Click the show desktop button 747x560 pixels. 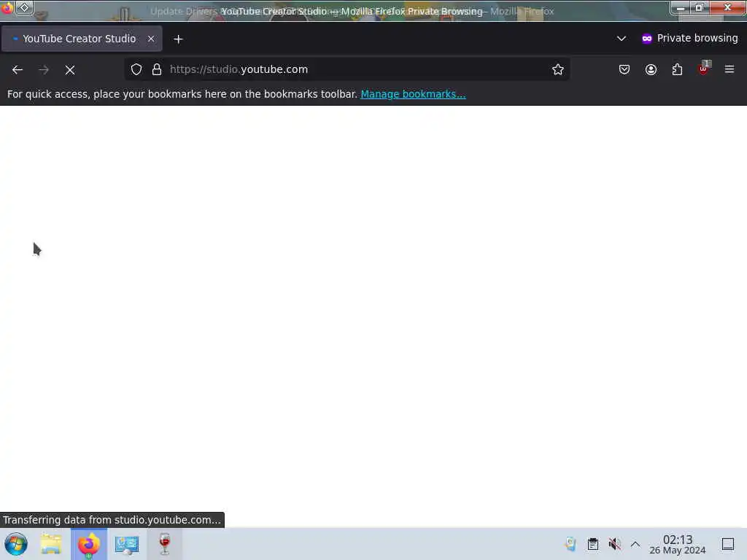[728, 544]
